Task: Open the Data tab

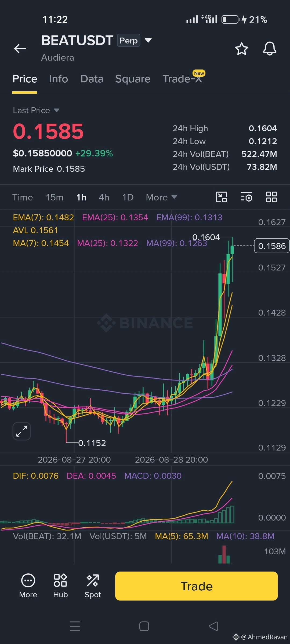Action: click(92, 79)
